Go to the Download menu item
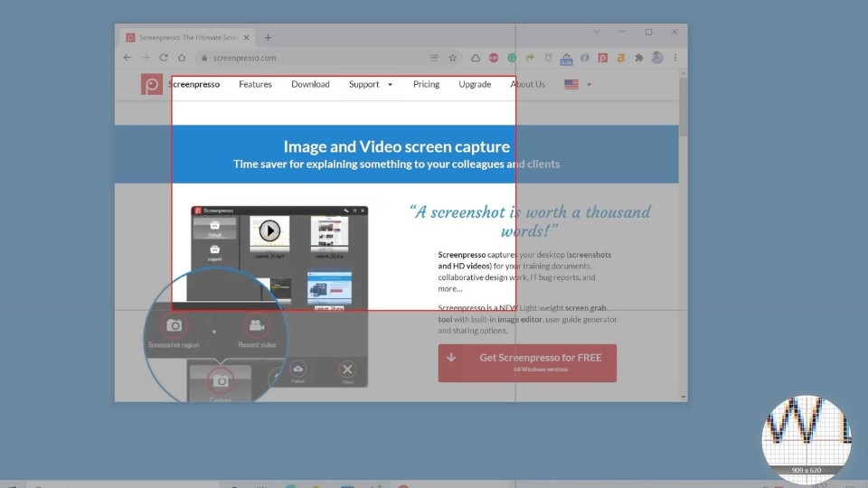This screenshot has width=868, height=488. pos(310,84)
